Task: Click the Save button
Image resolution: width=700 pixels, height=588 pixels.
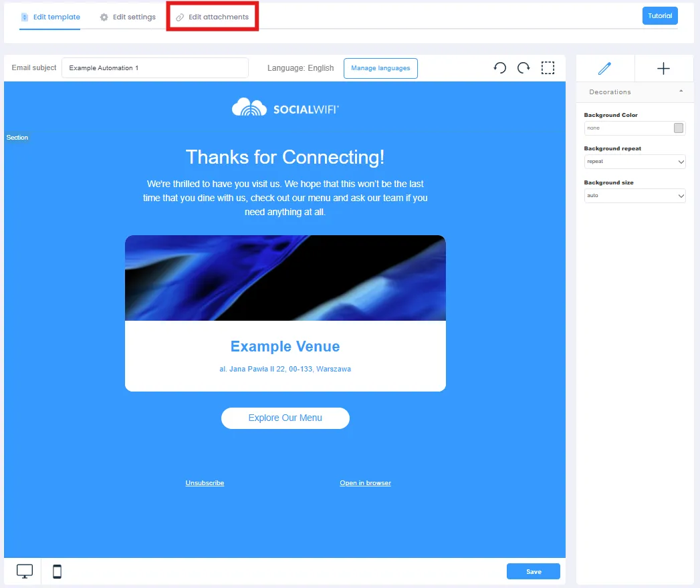Action: [533, 571]
